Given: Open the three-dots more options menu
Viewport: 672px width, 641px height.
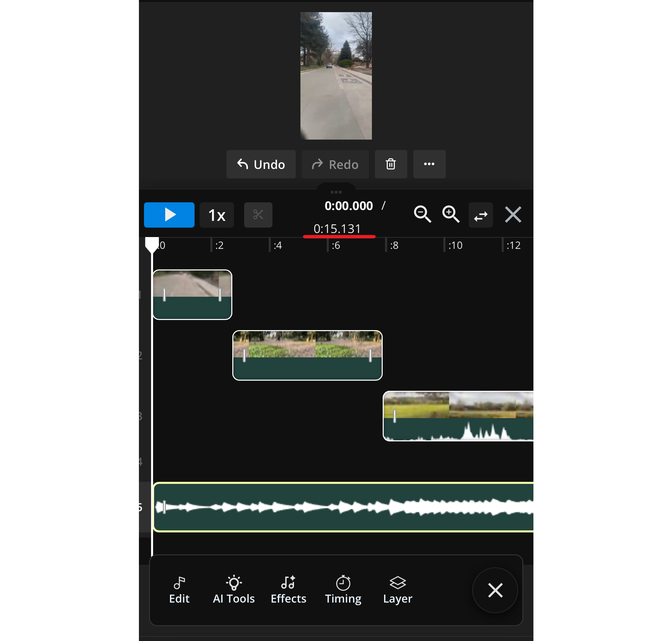Looking at the screenshot, I should [x=429, y=164].
